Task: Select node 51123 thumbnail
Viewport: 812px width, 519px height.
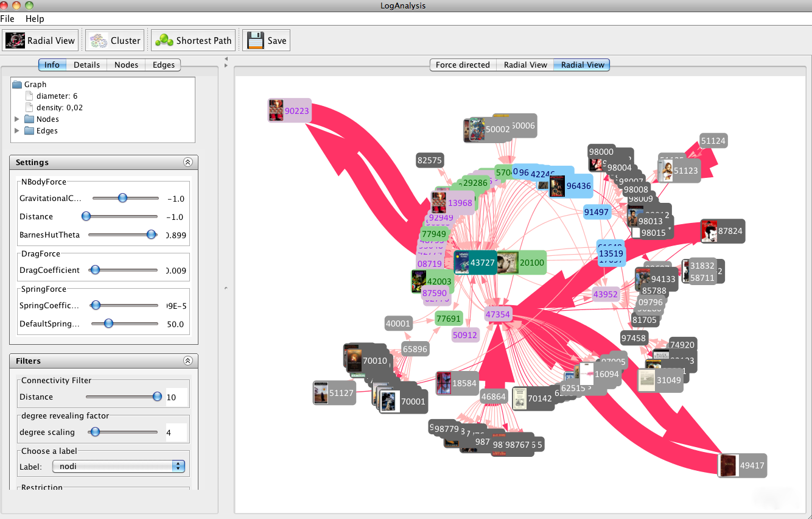Action: tap(666, 171)
